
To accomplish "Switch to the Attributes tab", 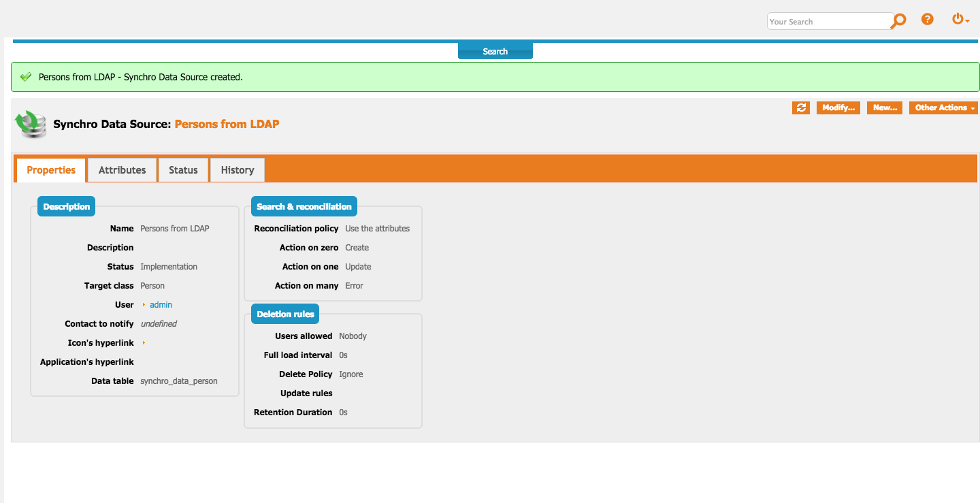I will click(122, 170).
